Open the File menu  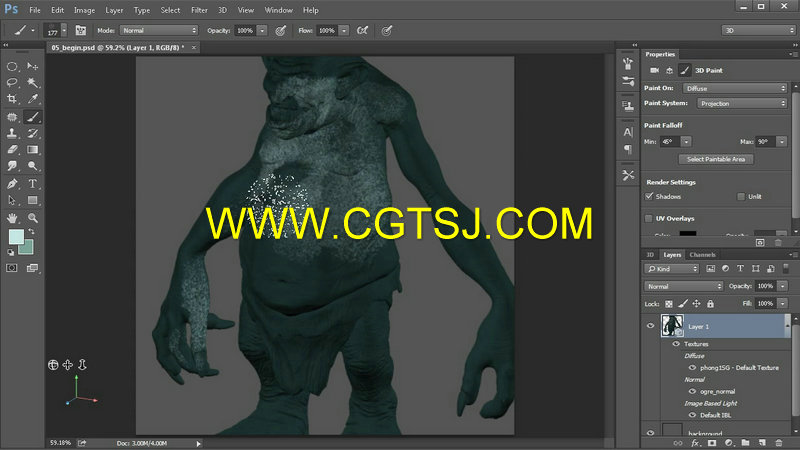pyautogui.click(x=35, y=10)
